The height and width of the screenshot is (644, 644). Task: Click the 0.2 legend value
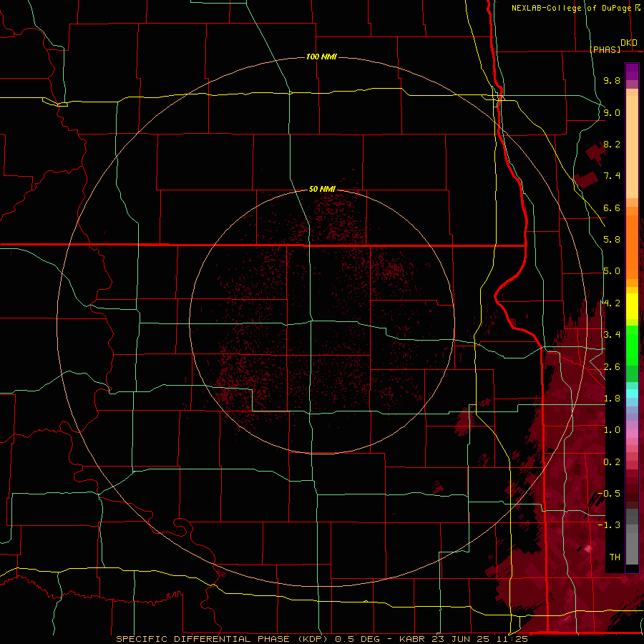[612, 462]
